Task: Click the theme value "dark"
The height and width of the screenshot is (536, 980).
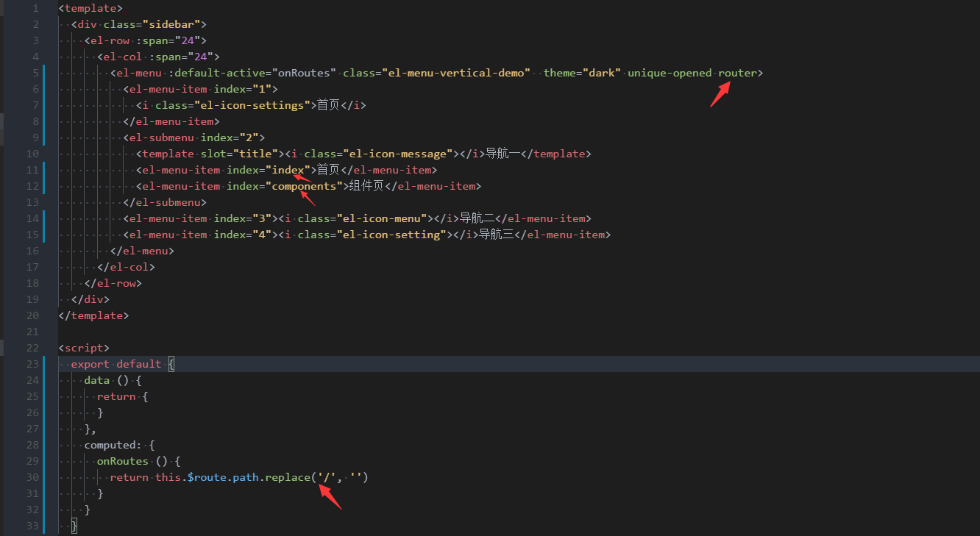Action: click(602, 73)
